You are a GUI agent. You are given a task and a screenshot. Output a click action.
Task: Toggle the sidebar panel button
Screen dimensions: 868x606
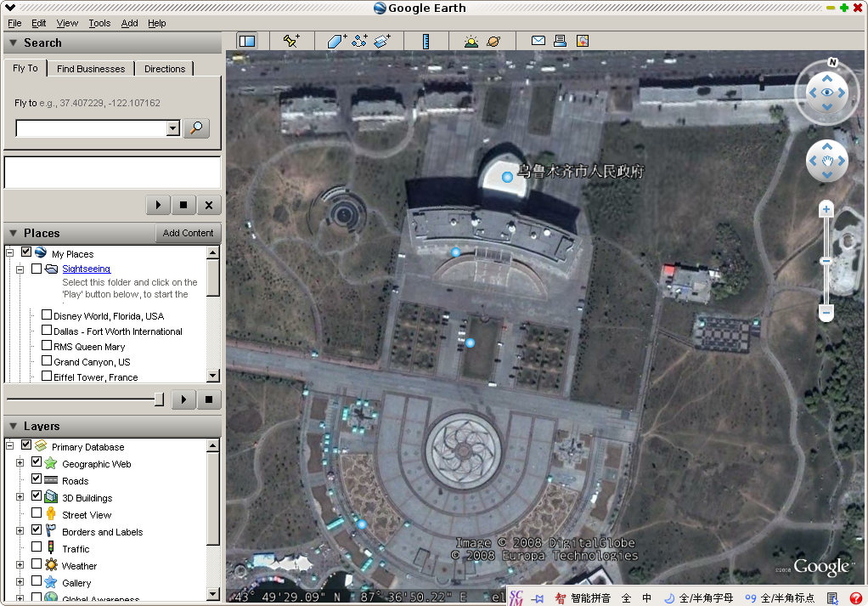247,41
